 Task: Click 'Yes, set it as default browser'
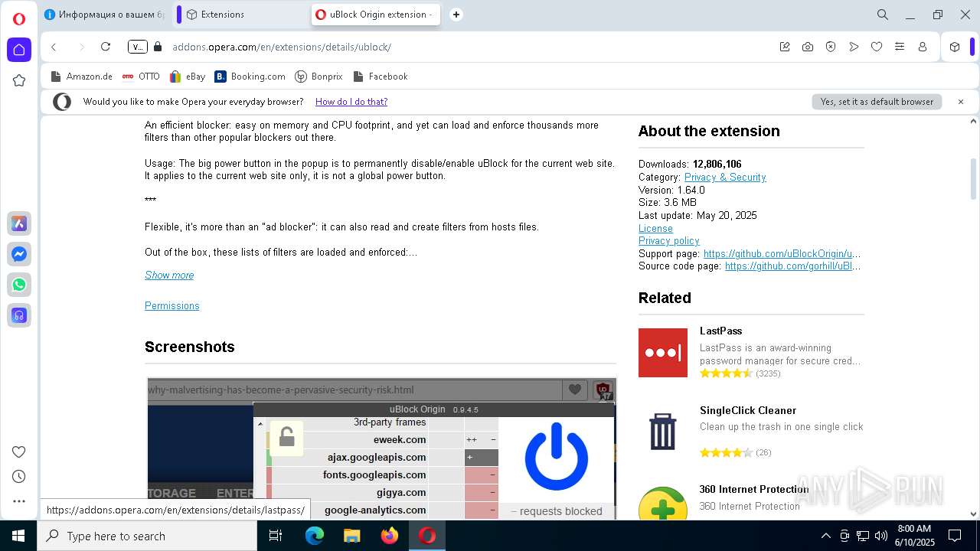click(877, 102)
